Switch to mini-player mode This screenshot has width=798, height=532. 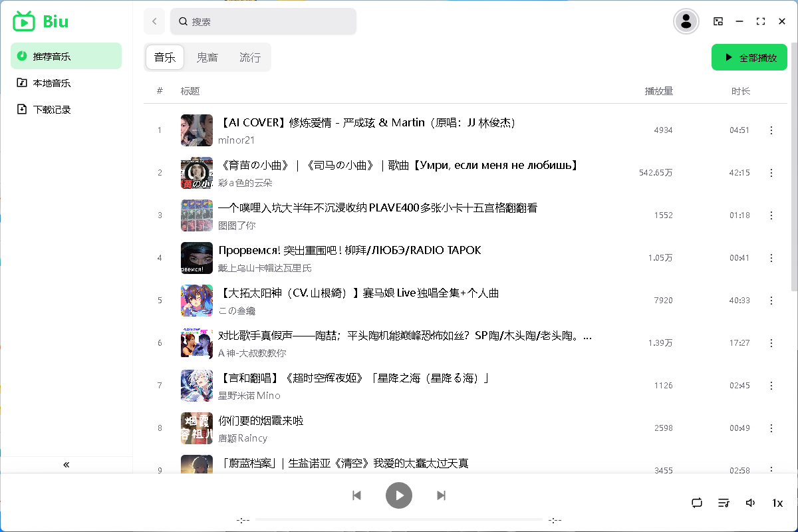(x=718, y=21)
